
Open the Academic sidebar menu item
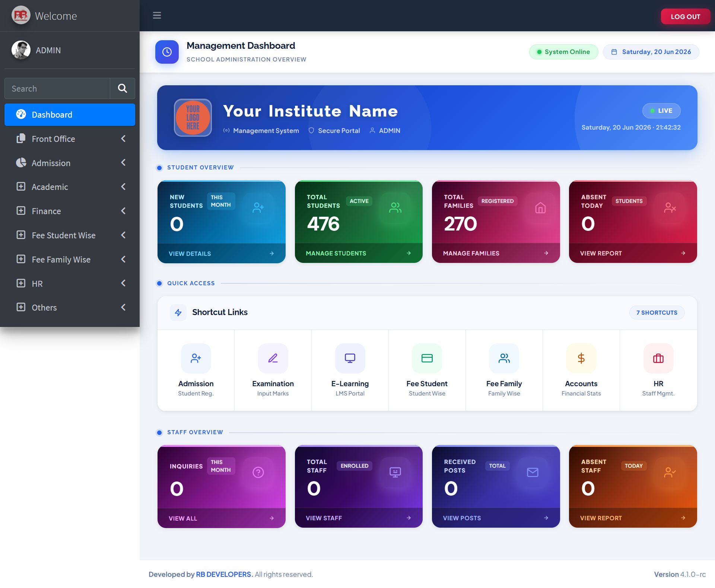70,187
